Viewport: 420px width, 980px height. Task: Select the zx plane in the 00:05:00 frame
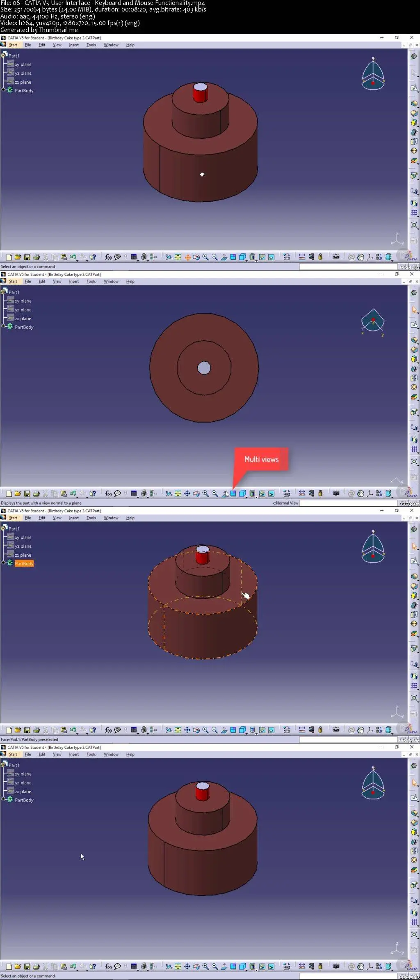[x=23, y=555]
